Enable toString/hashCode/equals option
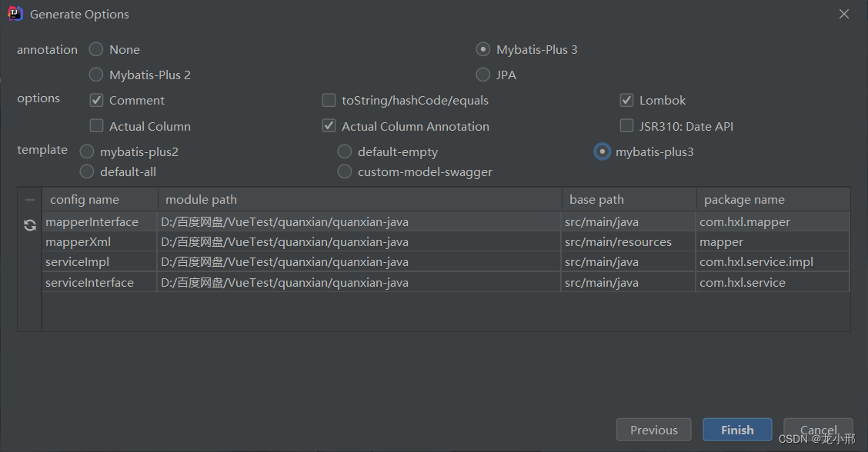Screen dimensions: 868x452 pos(329,100)
